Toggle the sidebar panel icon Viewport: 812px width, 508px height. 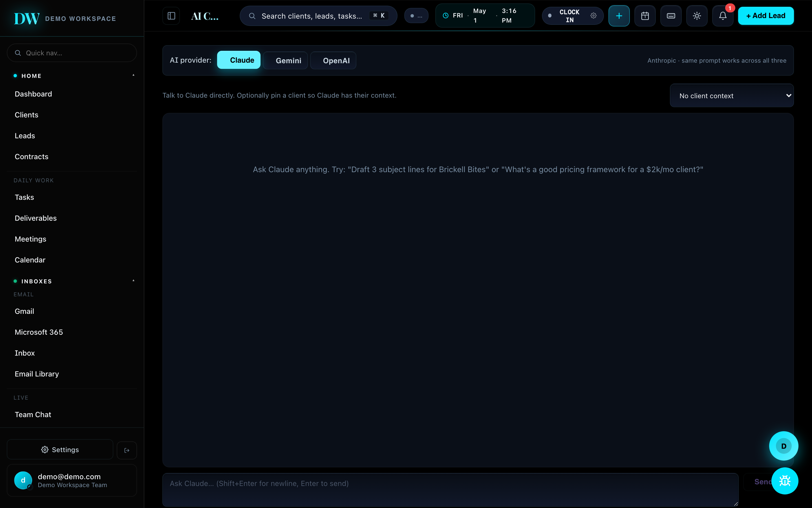[171, 16]
